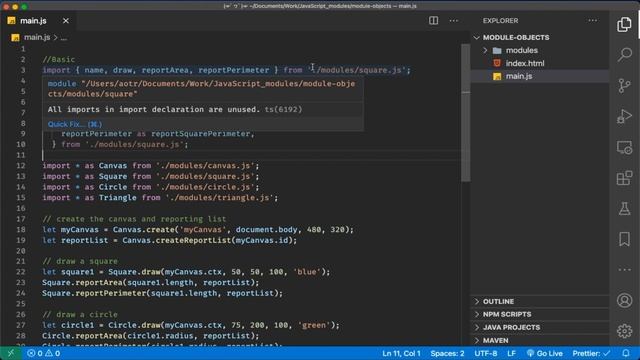The width and height of the screenshot is (640, 360).
Task: Open the Manage gear menu
Action: pos(624,331)
